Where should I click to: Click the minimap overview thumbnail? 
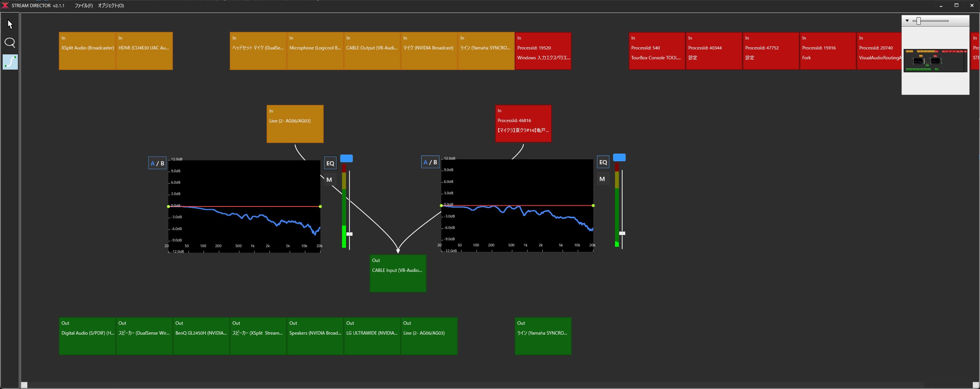point(935,60)
